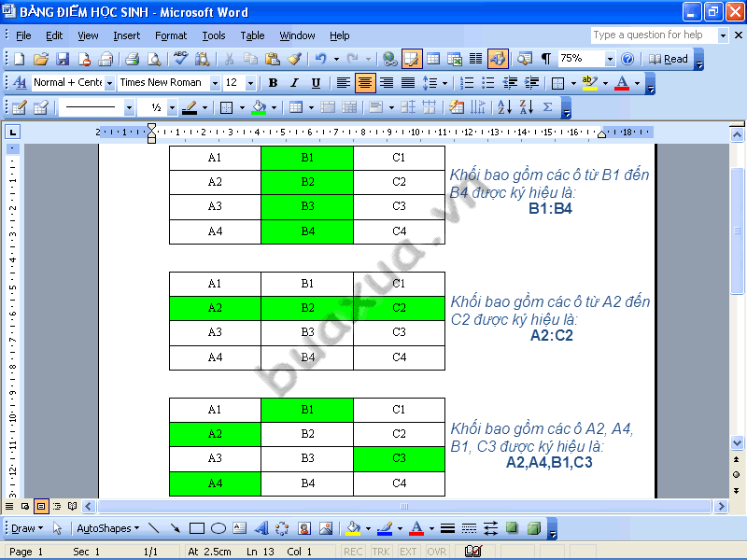
Task: Run the Spelling and Grammar check
Action: 180,59
